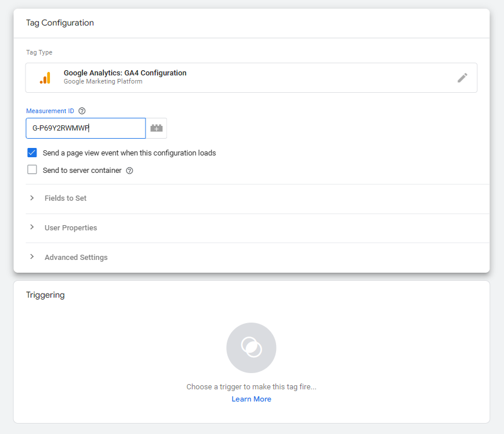Click the Google Analytics bar chart logo

45,78
